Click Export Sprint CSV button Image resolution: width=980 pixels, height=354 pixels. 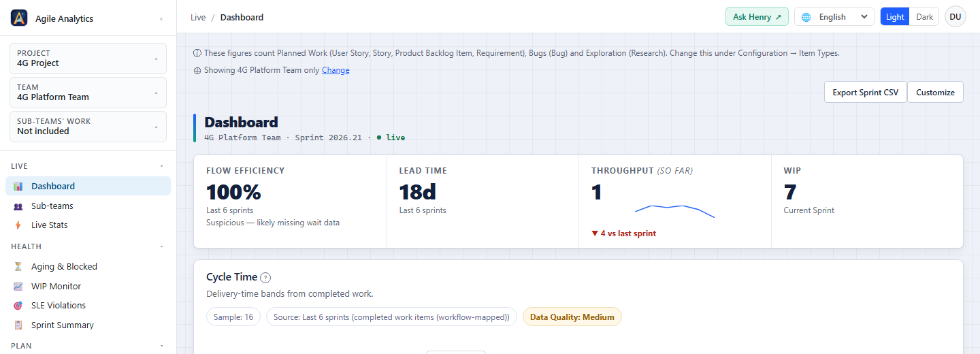(x=866, y=92)
